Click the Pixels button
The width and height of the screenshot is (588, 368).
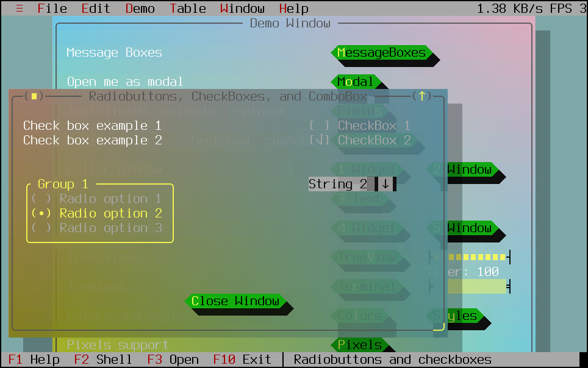tap(359, 345)
